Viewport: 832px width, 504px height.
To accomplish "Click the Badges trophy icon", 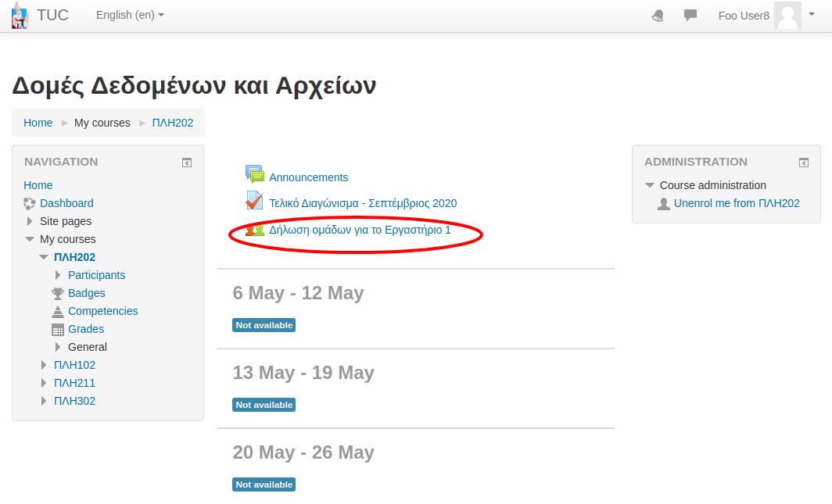I will tap(58, 294).
